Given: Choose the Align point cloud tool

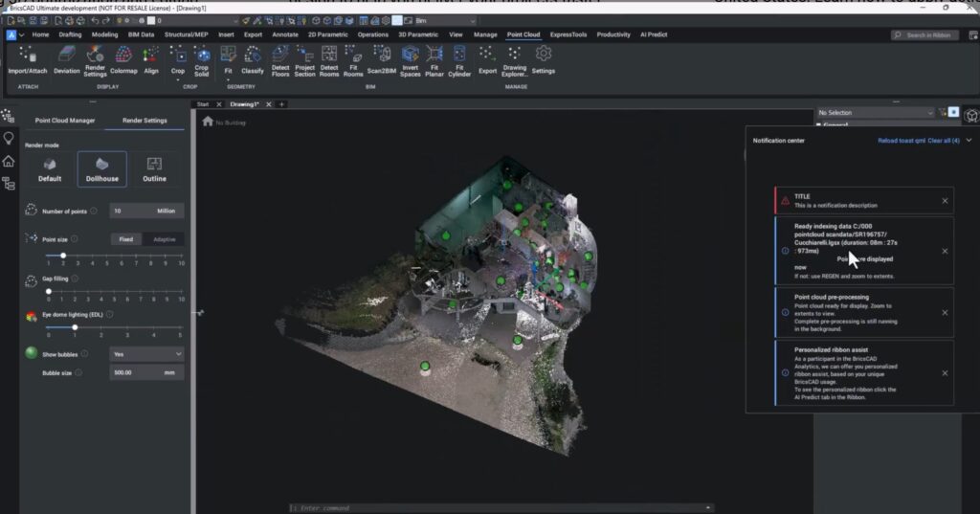Looking at the screenshot, I should pos(151,60).
